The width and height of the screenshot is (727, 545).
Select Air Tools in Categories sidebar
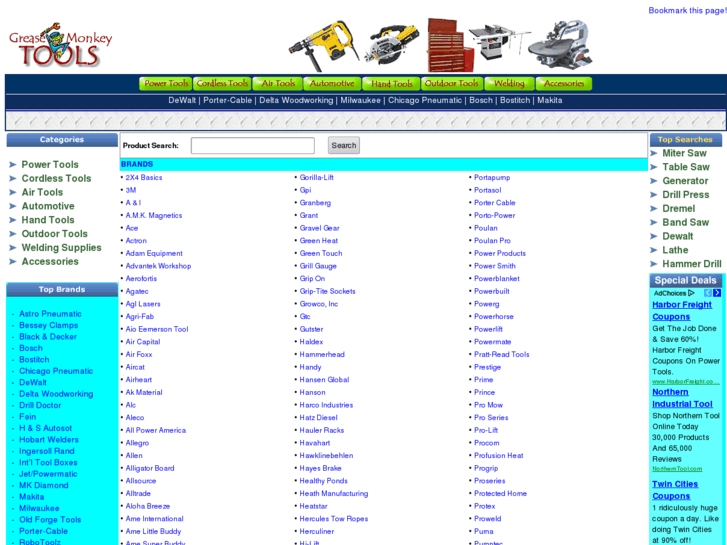[42, 192]
